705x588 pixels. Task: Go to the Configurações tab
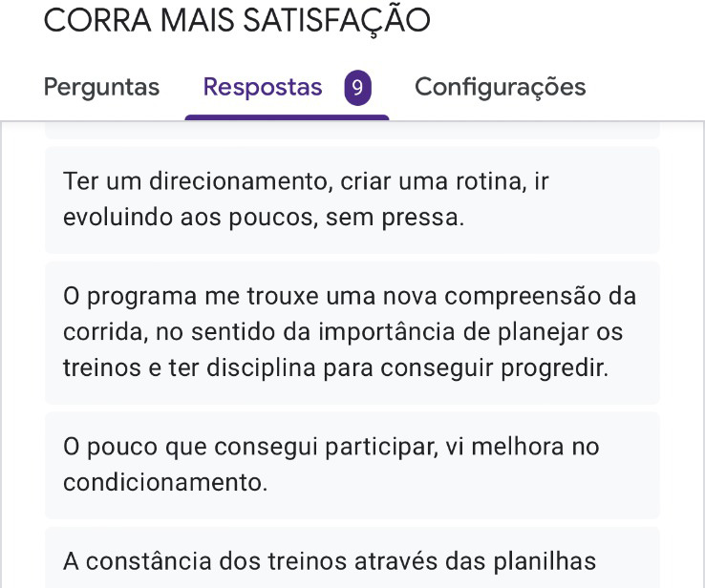[x=500, y=88]
